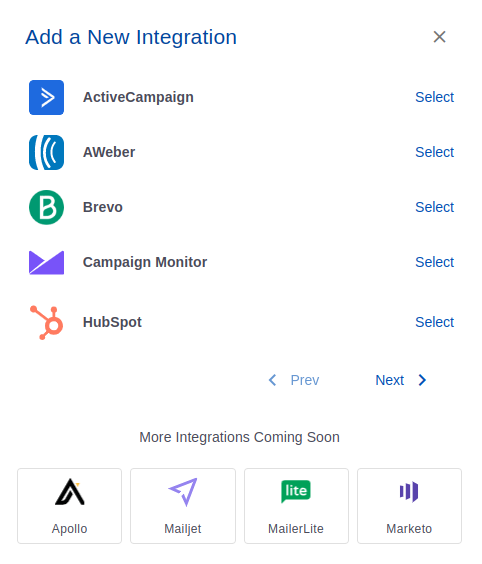The height and width of the screenshot is (564, 482).
Task: Select the Campaign Monitor integration
Action: point(435,262)
